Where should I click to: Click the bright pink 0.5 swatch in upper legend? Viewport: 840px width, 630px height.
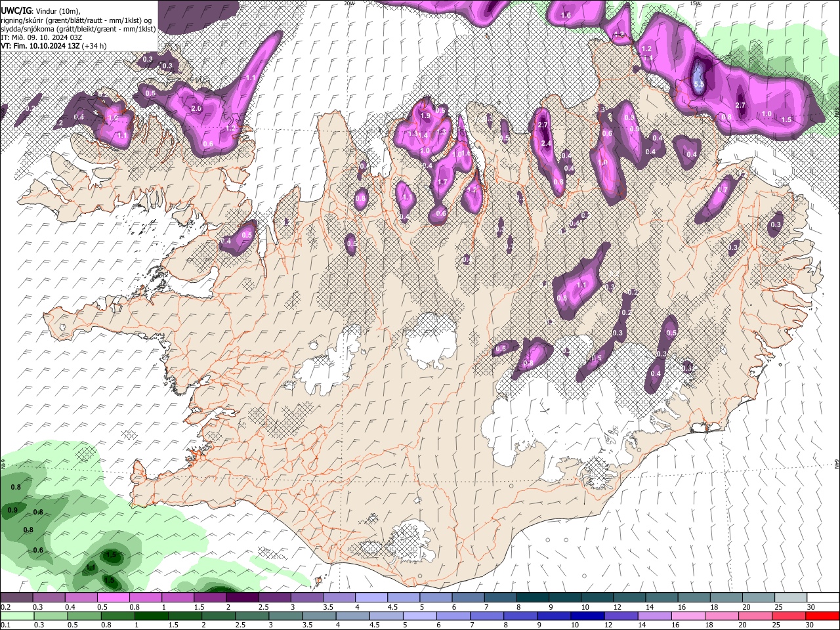point(113,598)
